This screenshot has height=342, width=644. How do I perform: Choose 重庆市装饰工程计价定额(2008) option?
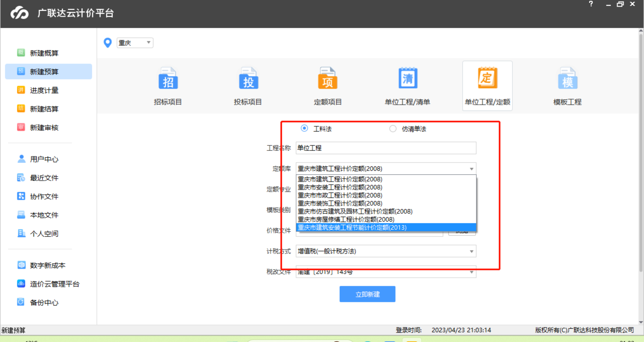click(x=386, y=204)
